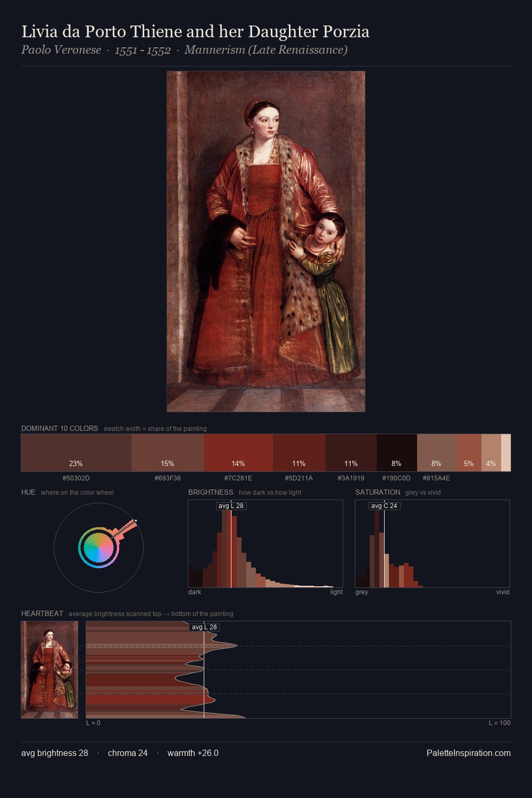Click the caption 'where on the color wheel'
Image resolution: width=532 pixels, height=798 pixels.
(x=77, y=493)
